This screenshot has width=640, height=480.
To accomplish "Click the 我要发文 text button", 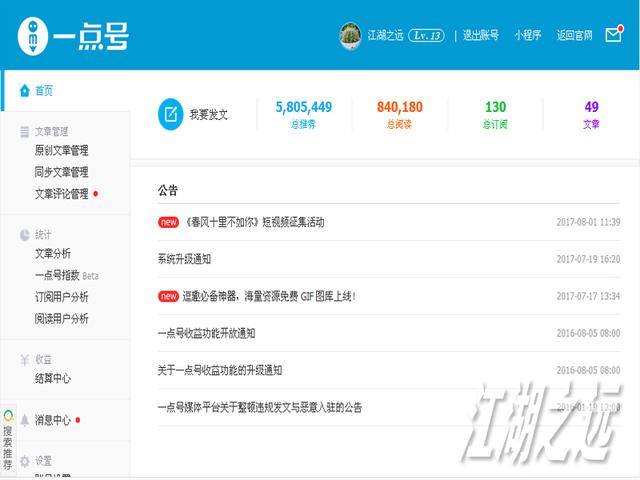I will point(209,114).
